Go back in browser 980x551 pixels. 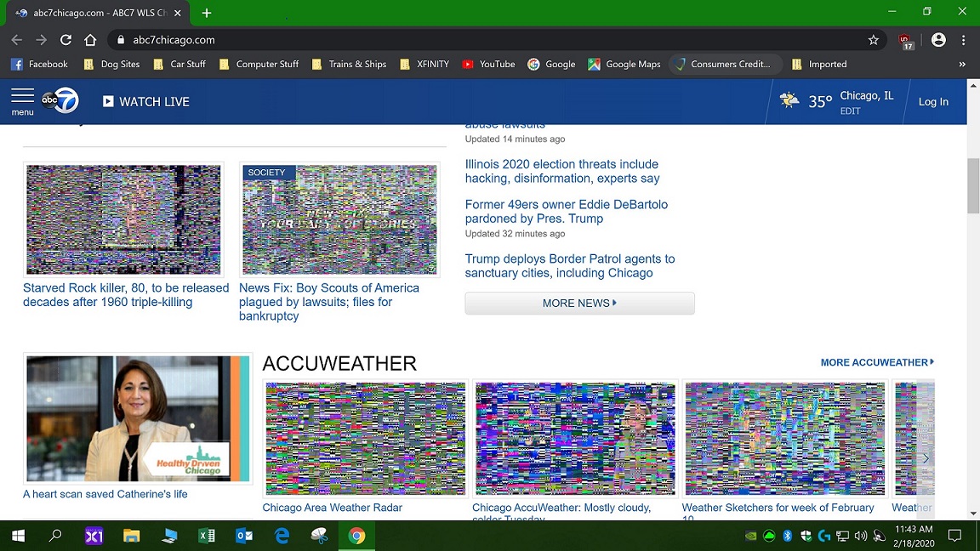[17, 40]
